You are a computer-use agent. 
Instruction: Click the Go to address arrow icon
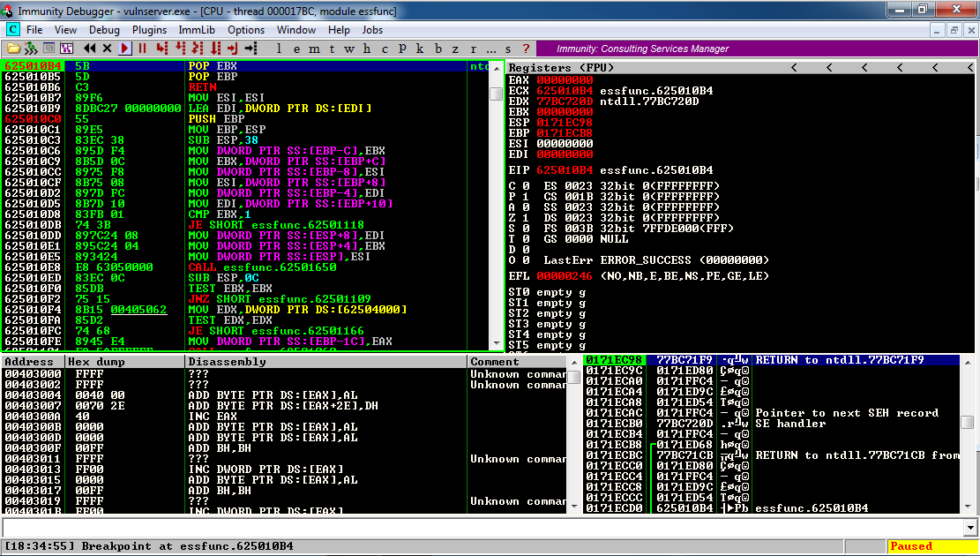[251, 49]
